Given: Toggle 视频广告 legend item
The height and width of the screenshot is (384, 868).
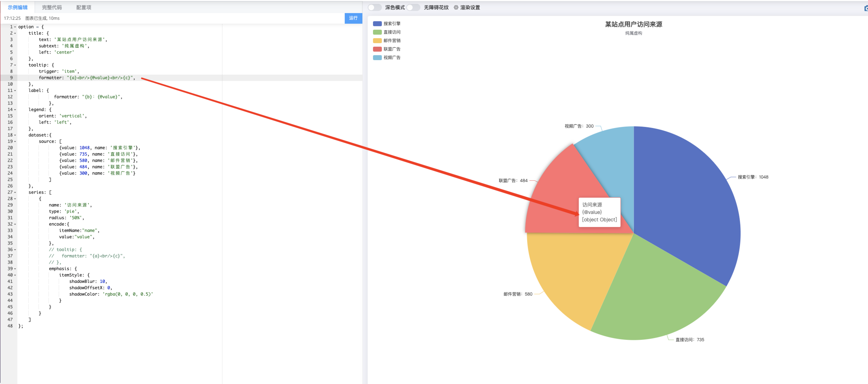Looking at the screenshot, I should 387,58.
